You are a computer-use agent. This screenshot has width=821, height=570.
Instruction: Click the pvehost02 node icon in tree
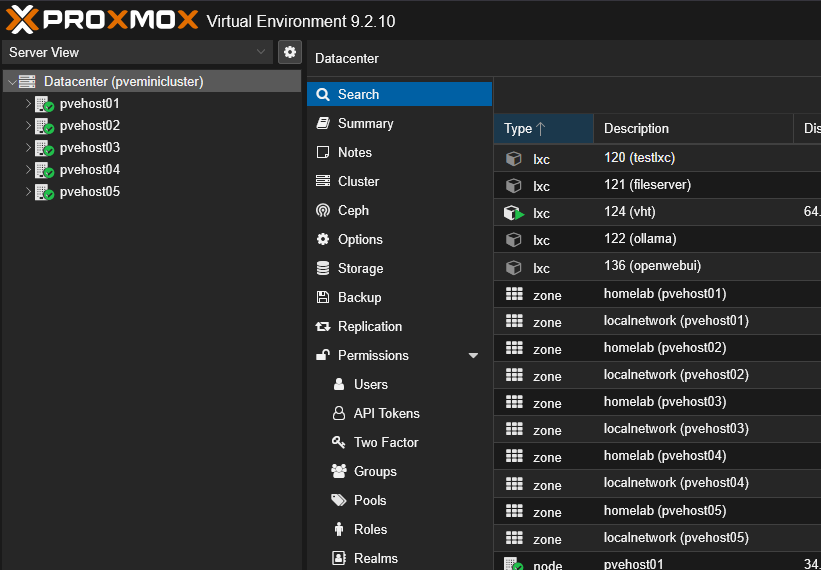coord(45,126)
